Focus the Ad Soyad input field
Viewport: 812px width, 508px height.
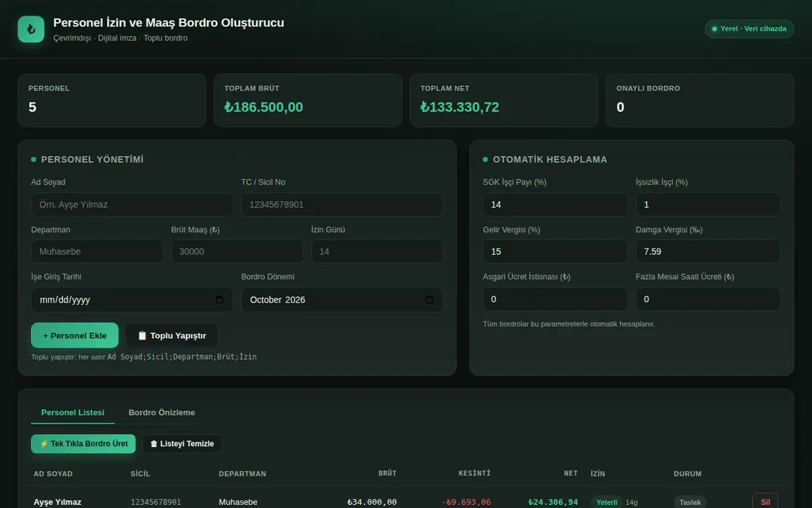[x=132, y=205]
